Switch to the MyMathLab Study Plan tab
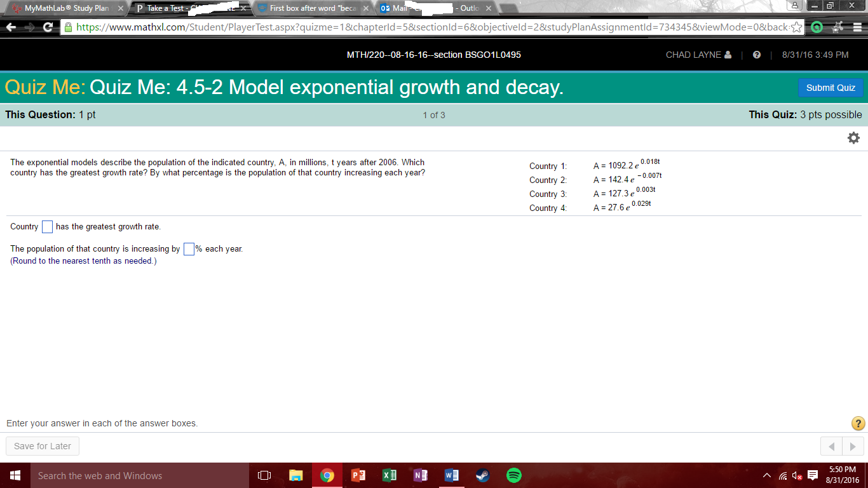 pyautogui.click(x=64, y=8)
